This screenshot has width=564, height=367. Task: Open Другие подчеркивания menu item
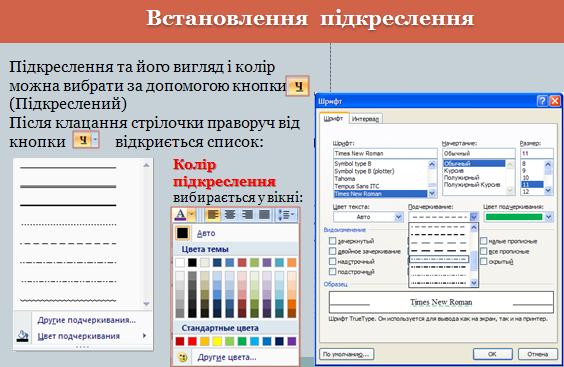[86, 320]
